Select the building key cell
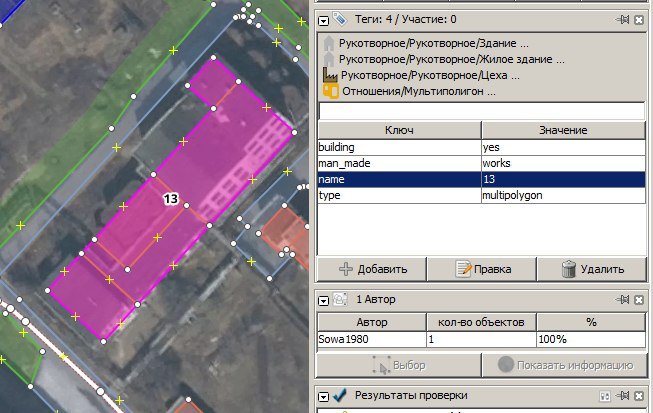This screenshot has height=413, width=653. coord(399,147)
